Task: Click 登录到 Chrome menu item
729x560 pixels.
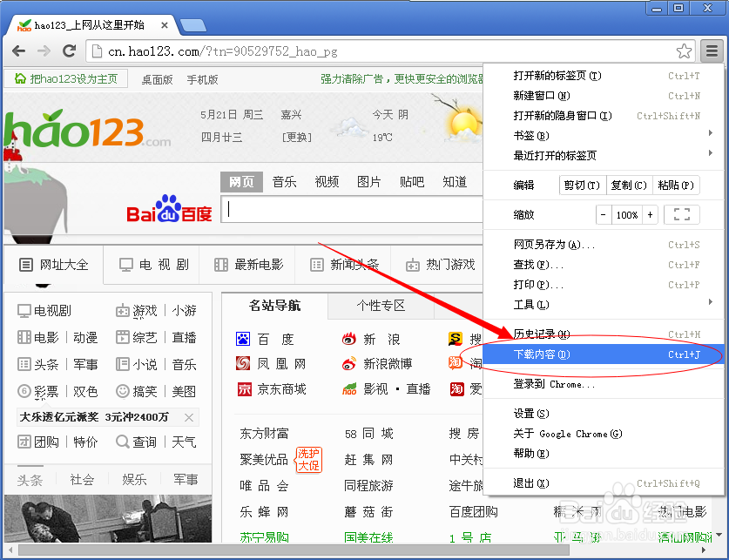Action: (603, 384)
